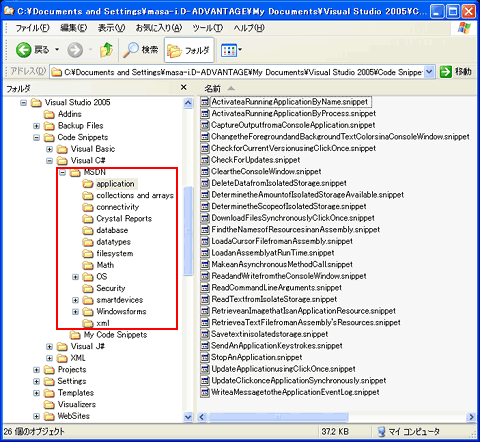
Task: Open the お気に入り(A) menu
Action: [159, 28]
